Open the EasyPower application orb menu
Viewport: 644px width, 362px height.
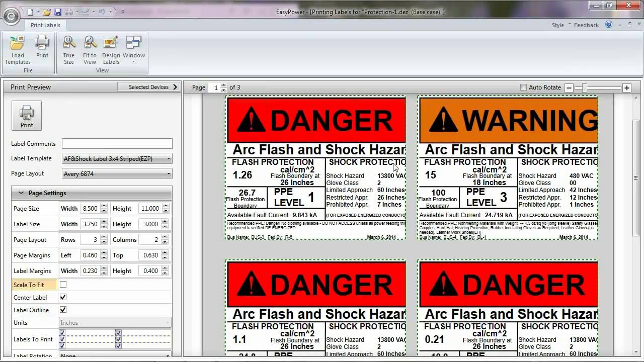[11, 16]
